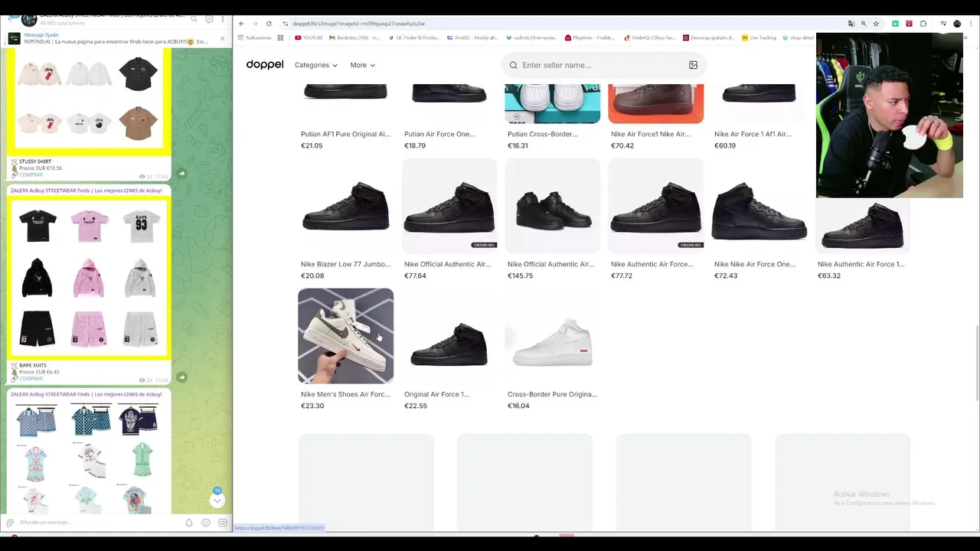Bookmark this page with star icon
This screenshot has width=980, height=551.
click(876, 24)
